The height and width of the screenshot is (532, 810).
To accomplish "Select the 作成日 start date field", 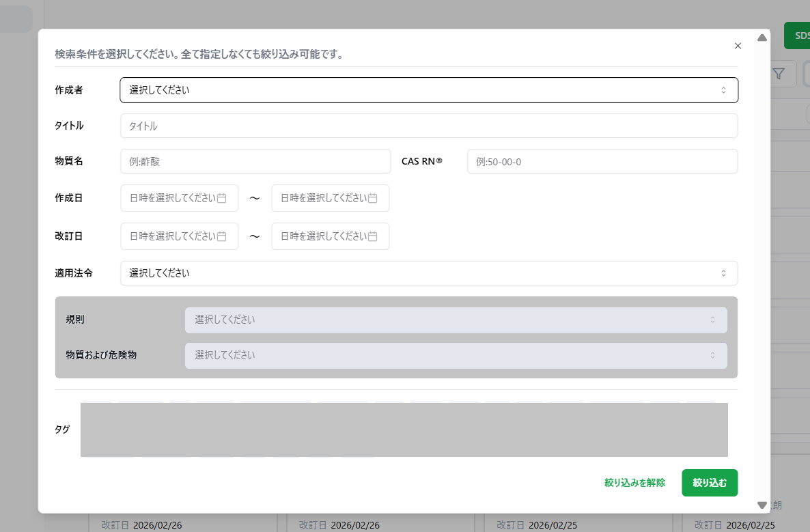I will [x=172, y=198].
